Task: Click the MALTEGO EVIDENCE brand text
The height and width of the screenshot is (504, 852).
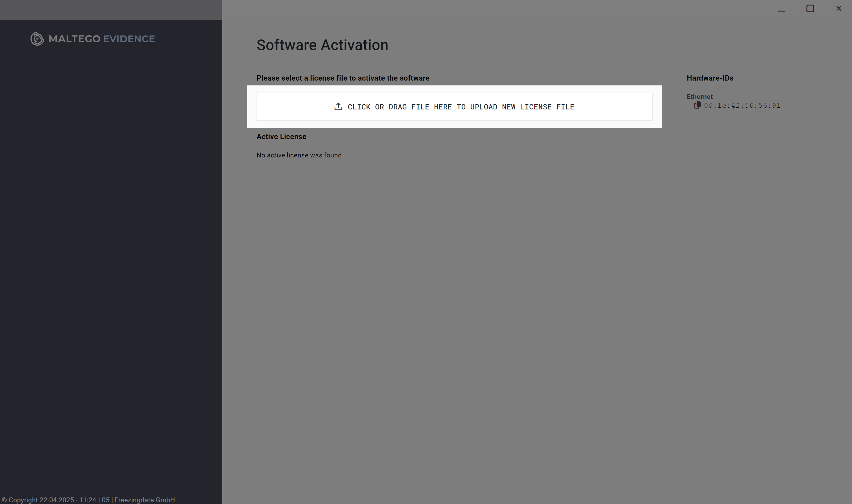Action: click(101, 39)
